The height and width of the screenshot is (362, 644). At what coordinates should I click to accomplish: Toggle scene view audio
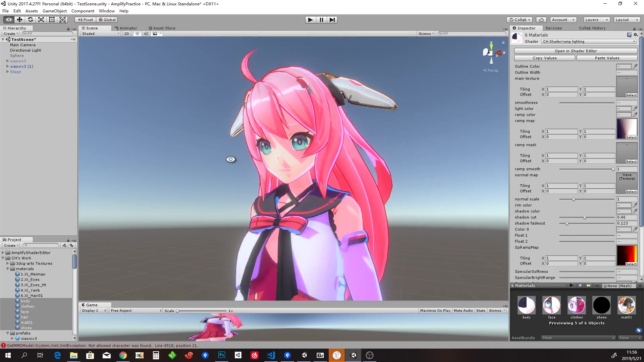(x=146, y=34)
